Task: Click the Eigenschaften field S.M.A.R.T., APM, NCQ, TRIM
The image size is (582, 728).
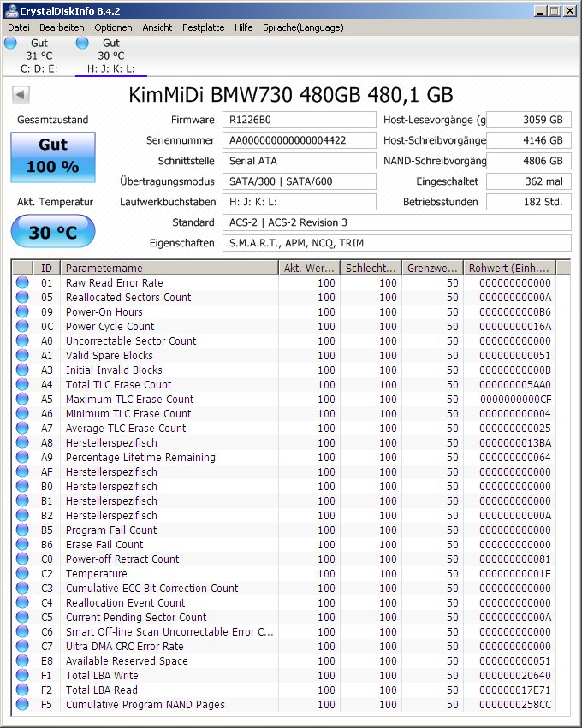Action: [397, 243]
